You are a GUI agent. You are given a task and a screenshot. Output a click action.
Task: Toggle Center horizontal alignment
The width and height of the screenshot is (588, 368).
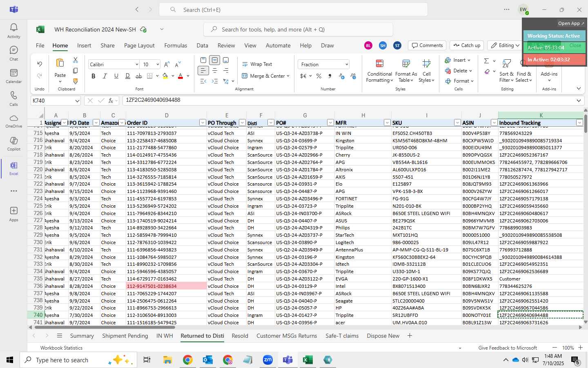click(215, 71)
